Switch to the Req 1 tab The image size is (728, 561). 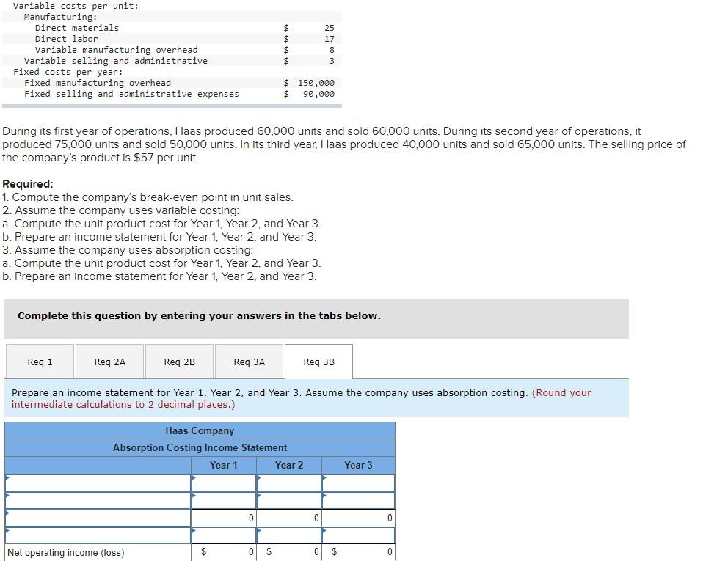pyautogui.click(x=40, y=361)
